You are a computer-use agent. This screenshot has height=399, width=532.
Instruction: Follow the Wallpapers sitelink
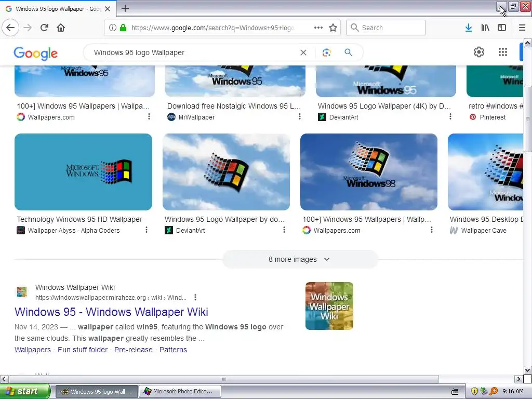[33, 350]
